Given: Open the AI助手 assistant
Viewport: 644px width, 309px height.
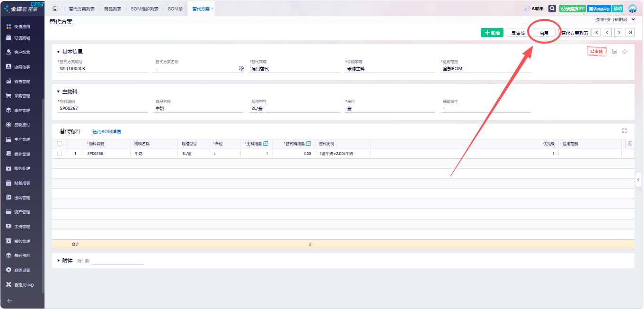Looking at the screenshot, I should [534, 9].
